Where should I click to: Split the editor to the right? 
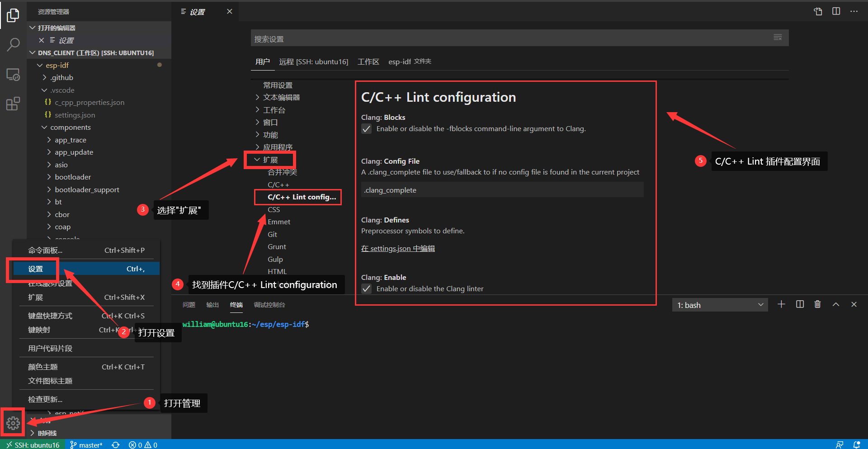(836, 11)
